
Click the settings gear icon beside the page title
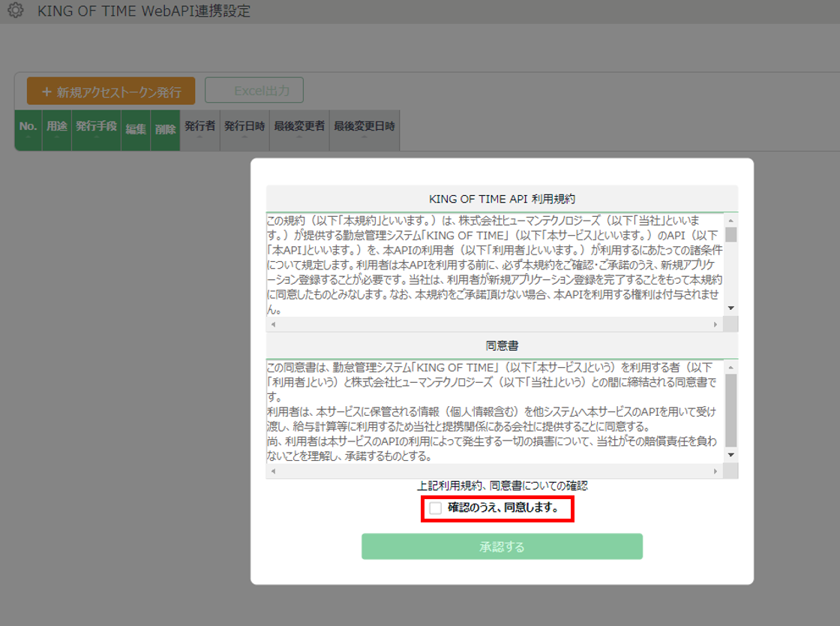[x=16, y=11]
